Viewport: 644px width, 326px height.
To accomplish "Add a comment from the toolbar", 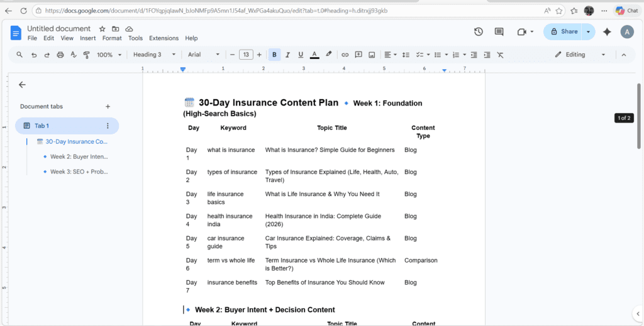I will click(x=358, y=55).
